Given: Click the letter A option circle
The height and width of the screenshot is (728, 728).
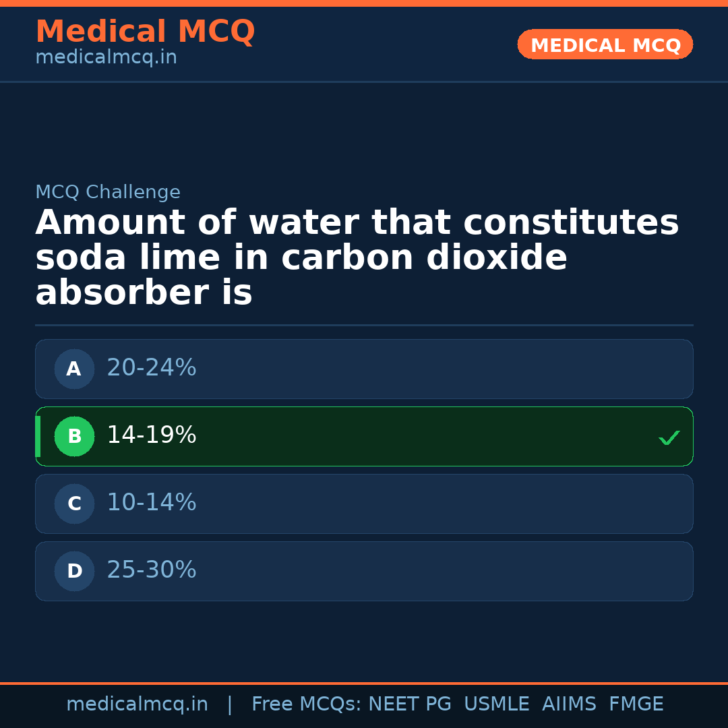Looking at the screenshot, I should (x=74, y=369).
